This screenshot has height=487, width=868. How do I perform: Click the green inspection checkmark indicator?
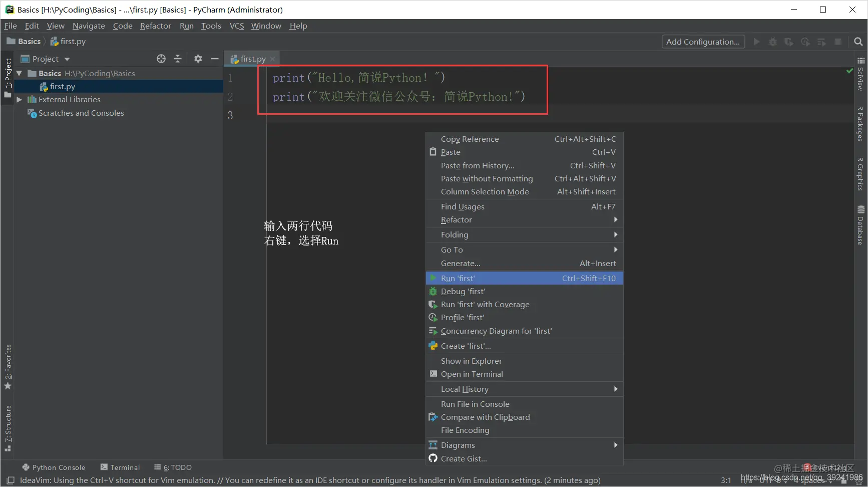click(849, 71)
